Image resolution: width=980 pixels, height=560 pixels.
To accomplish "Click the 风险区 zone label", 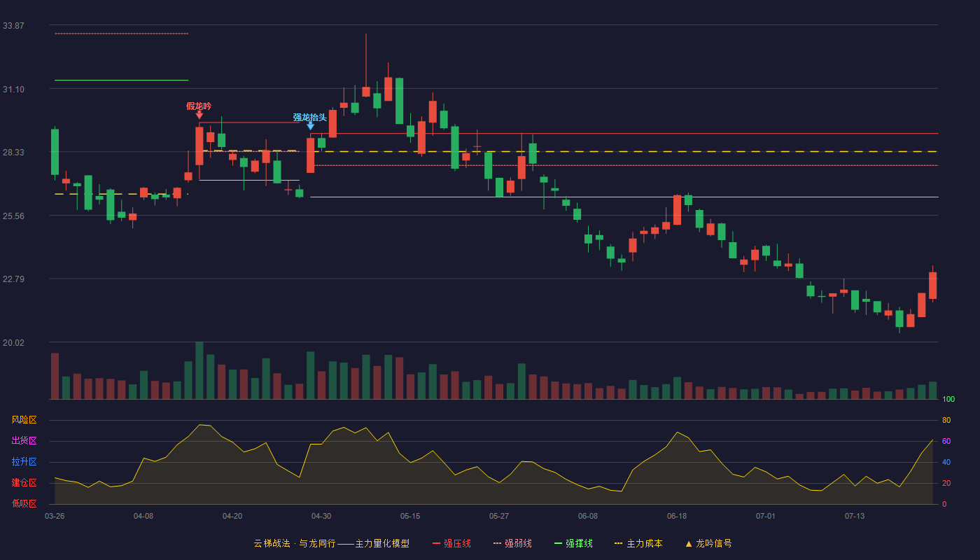I will click(24, 420).
